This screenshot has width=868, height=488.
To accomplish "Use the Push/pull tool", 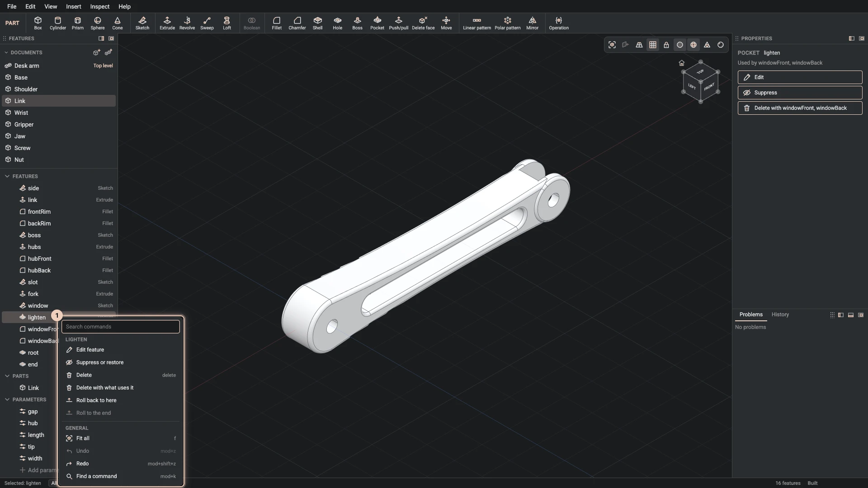I will [x=399, y=23].
